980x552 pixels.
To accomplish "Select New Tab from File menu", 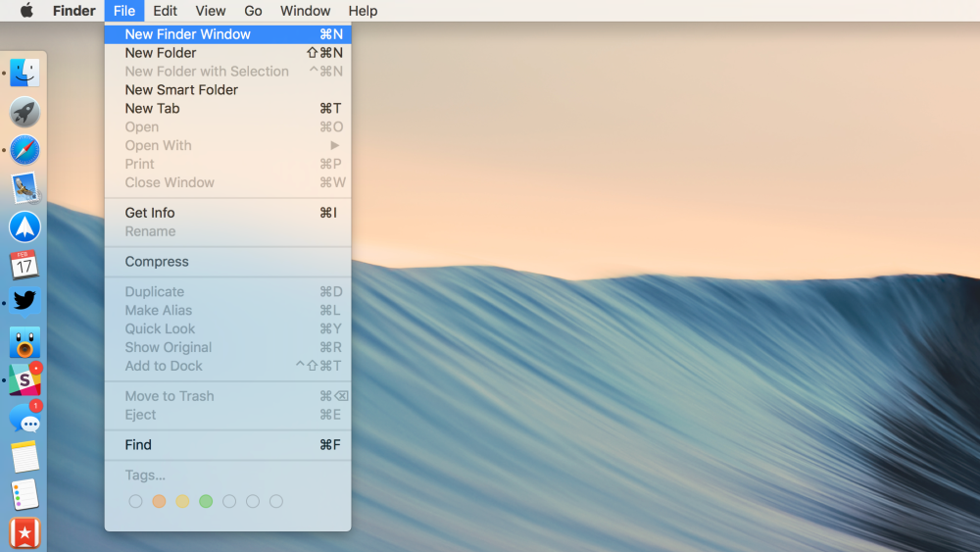I will pyautogui.click(x=152, y=109).
